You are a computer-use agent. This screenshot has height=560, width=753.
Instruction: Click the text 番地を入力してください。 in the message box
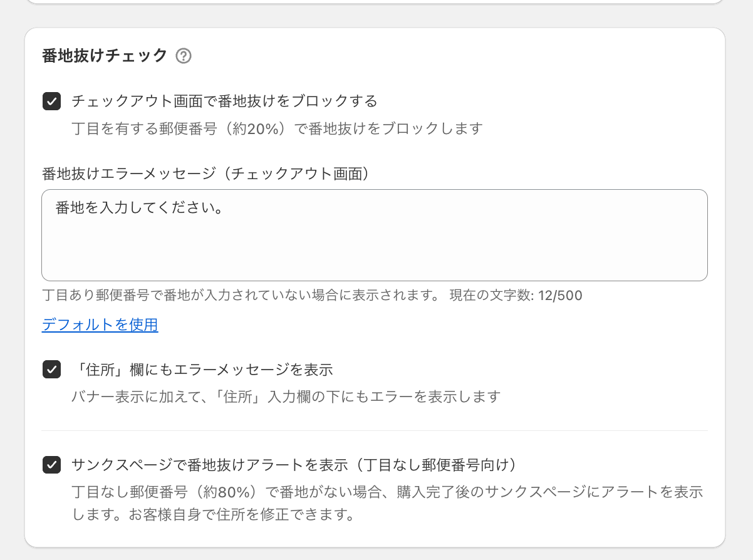pos(140,208)
